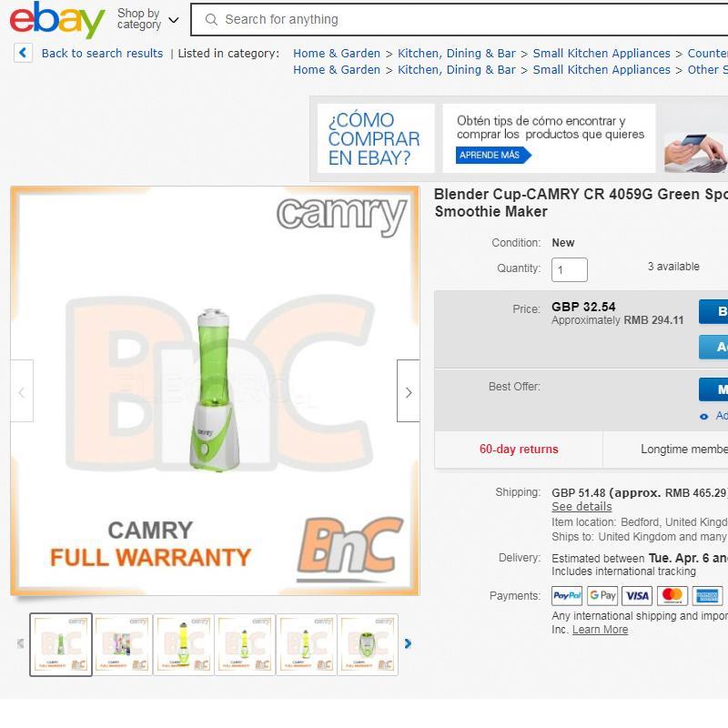728x728 pixels.
Task: Focus the Search for anything field
Action: (460, 19)
